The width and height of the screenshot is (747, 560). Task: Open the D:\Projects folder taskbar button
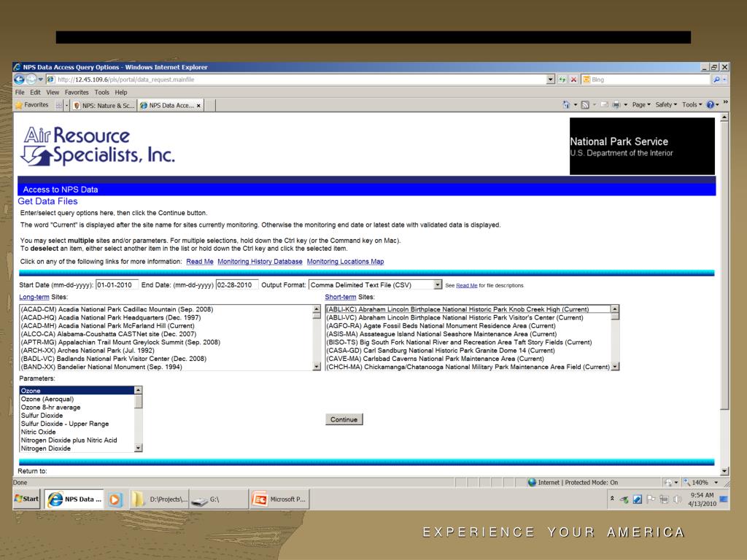point(160,499)
